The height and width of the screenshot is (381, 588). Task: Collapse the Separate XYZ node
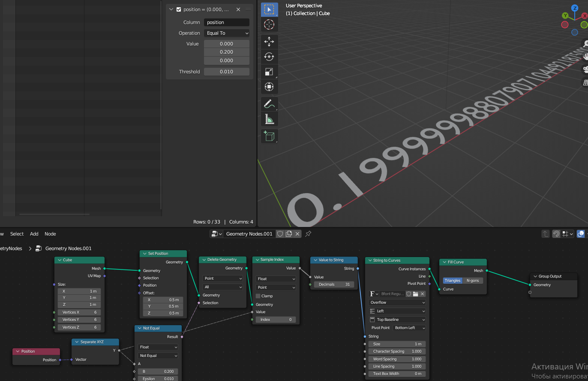point(76,342)
